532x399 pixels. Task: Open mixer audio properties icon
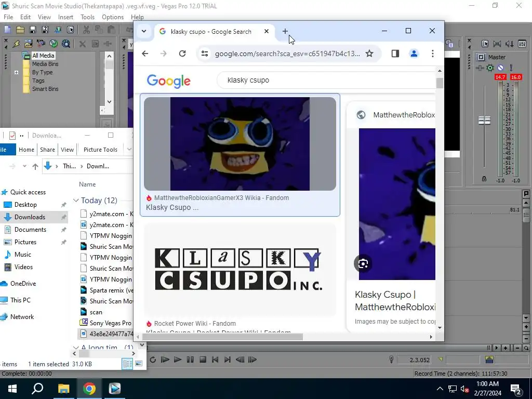pos(485,44)
